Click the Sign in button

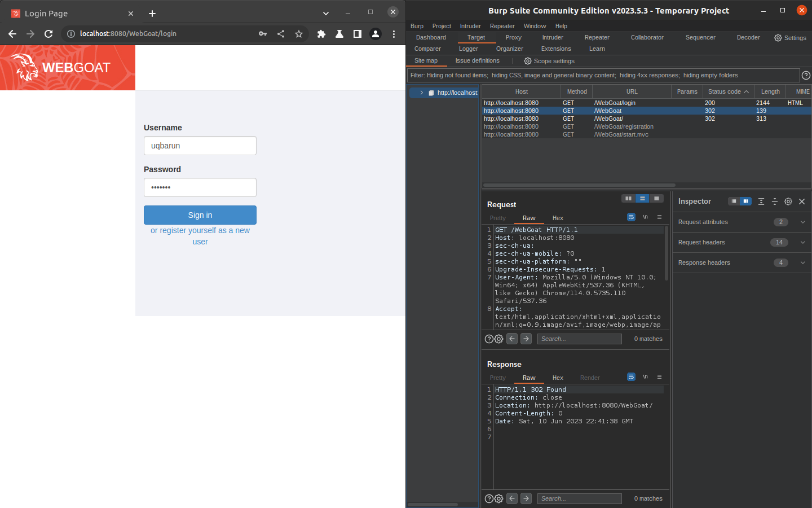(x=200, y=215)
